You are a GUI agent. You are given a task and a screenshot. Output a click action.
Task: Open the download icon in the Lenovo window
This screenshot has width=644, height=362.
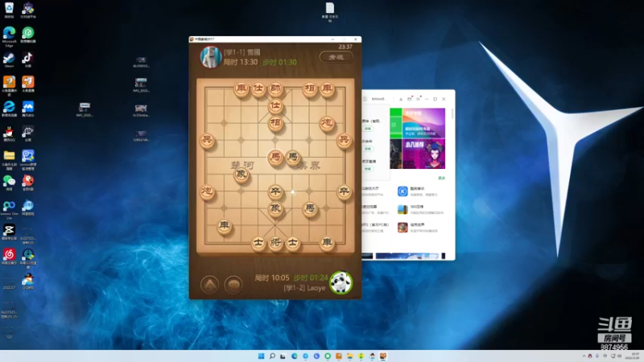[401, 99]
